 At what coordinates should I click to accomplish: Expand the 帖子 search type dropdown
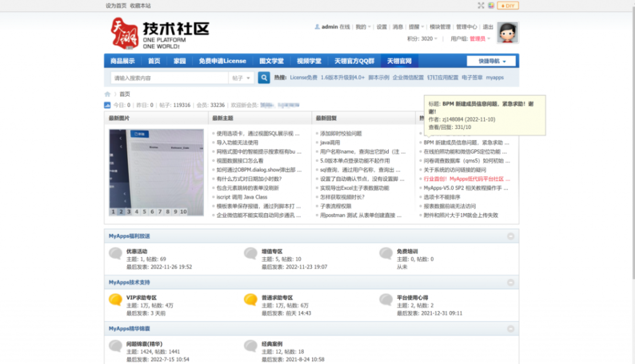[242, 78]
